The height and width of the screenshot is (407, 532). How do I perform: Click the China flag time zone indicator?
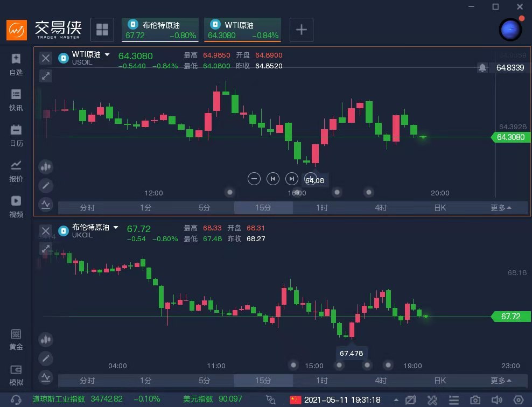295,400
